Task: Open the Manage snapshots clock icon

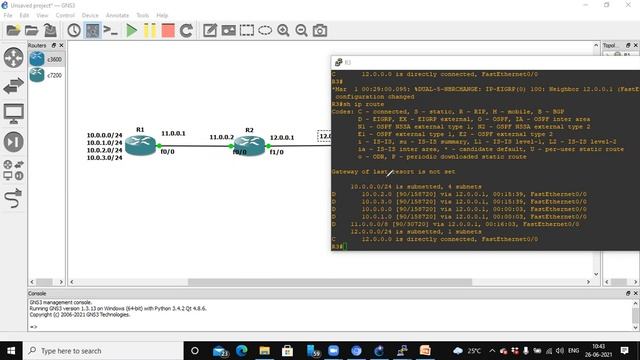Action: (74, 31)
